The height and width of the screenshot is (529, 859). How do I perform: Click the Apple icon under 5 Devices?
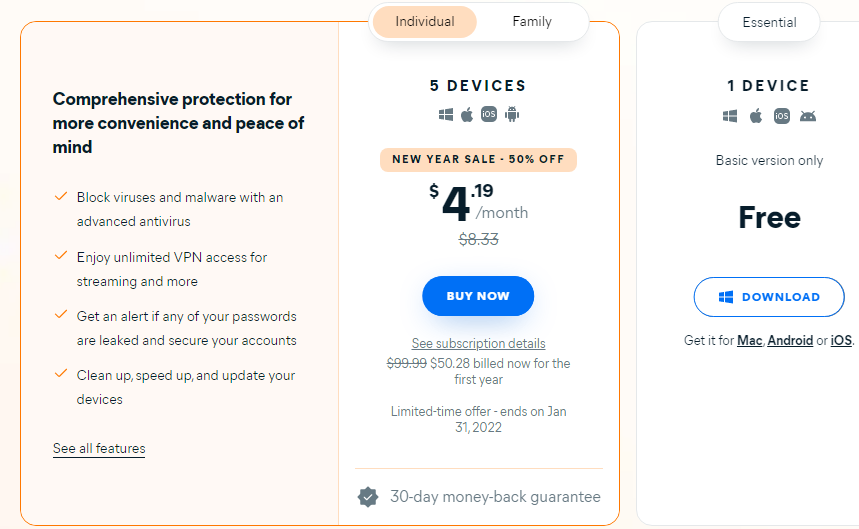coord(467,114)
